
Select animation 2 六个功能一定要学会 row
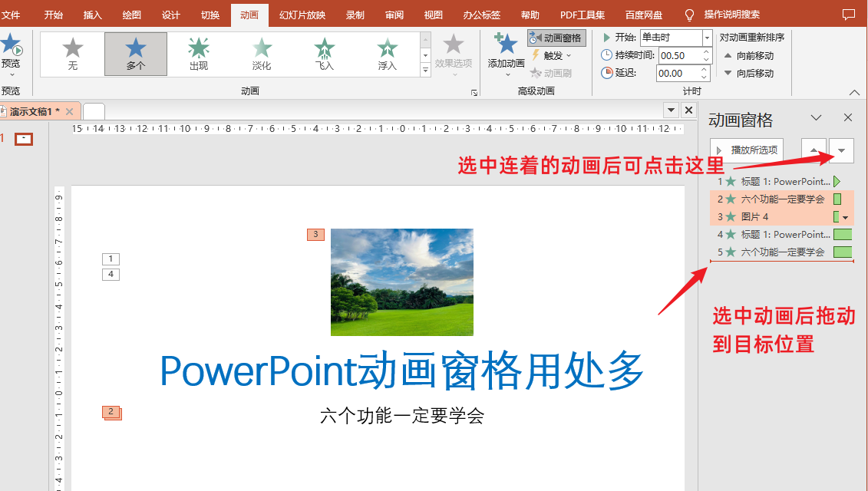click(781, 199)
